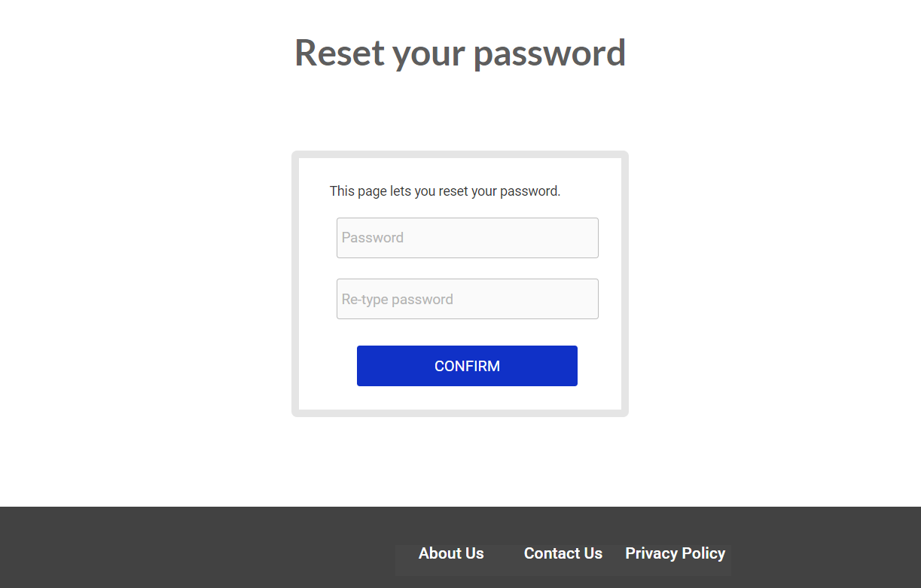Submit the form using CONFIRM
Viewport: 921px width, 588px height.
(x=467, y=366)
